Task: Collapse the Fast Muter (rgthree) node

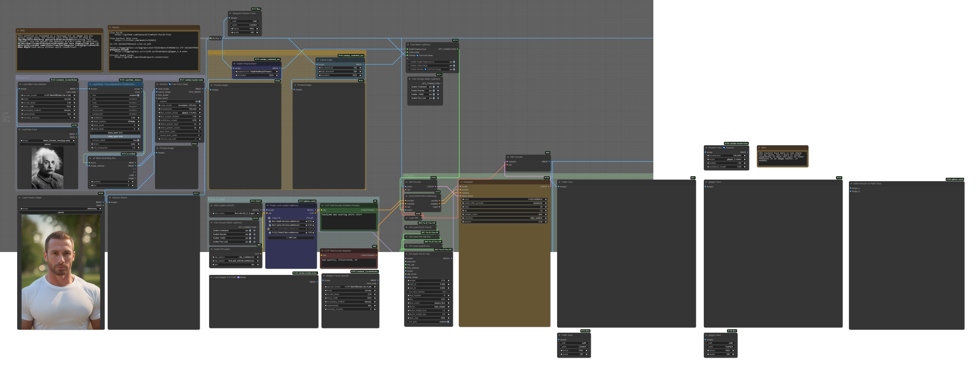Action: (x=408, y=45)
